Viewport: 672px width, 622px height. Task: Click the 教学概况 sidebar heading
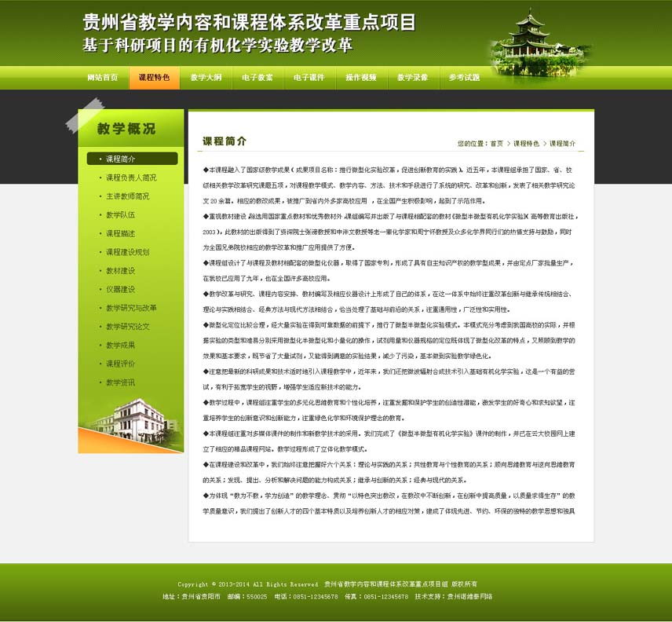pos(126,129)
